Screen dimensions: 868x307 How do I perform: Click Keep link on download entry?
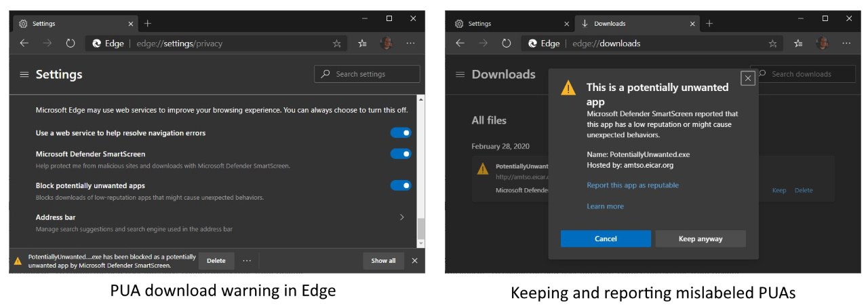pos(779,191)
